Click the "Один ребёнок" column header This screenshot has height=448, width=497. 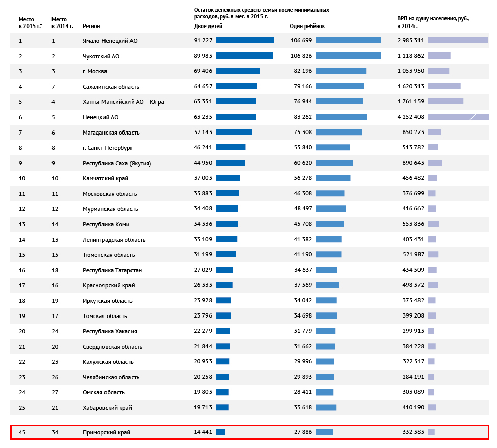click(307, 26)
